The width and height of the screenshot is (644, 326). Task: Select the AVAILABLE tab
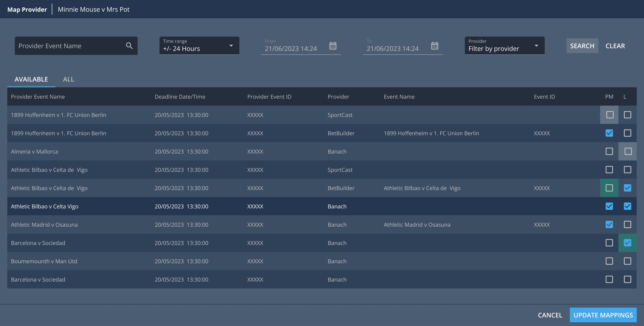[x=31, y=79]
